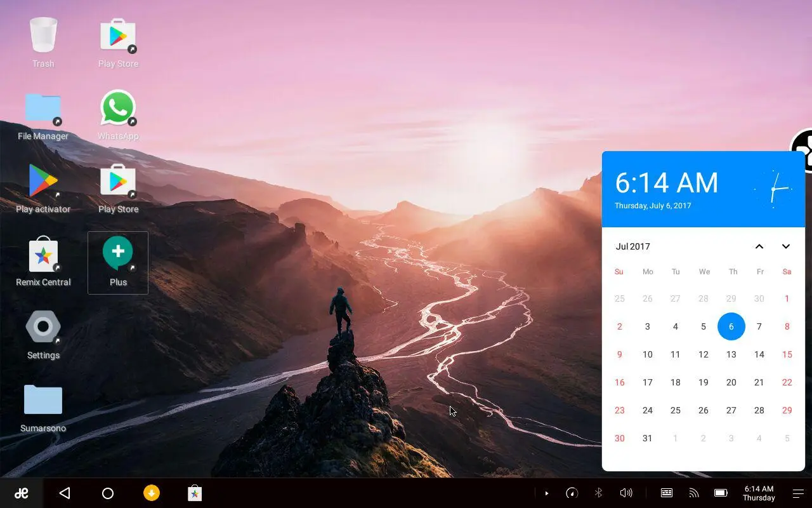The height and width of the screenshot is (508, 812).
Task: Launch Play Store from the taskbar
Action: click(x=195, y=493)
